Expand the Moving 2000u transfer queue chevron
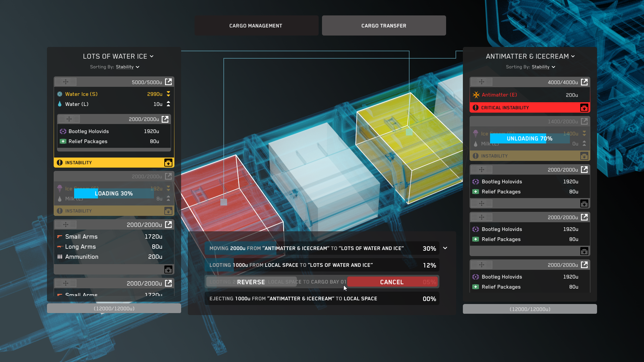Viewport: 644px width, 362px height. (x=445, y=248)
